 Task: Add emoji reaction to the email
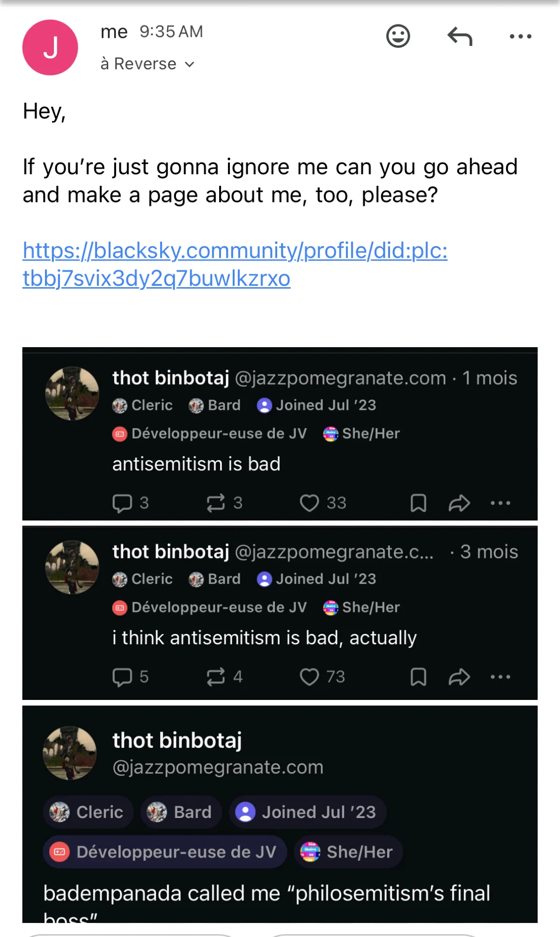398,36
